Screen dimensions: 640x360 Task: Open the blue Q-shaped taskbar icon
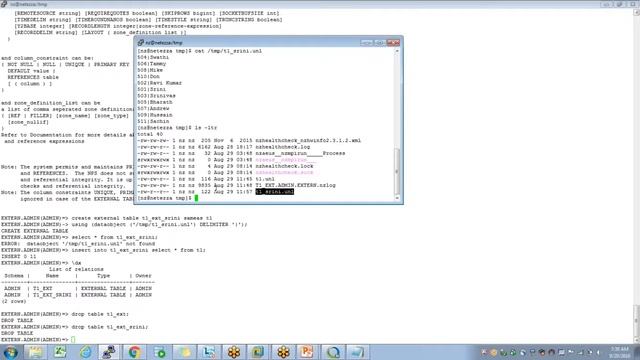(333, 352)
